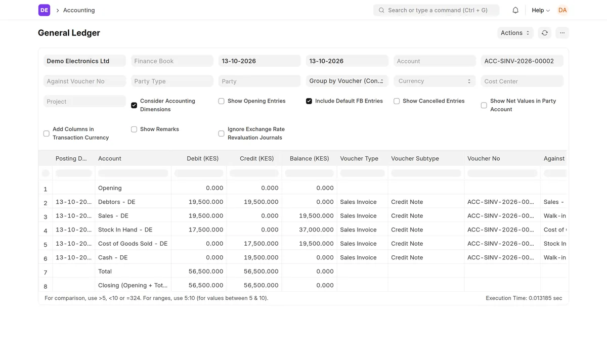Open the Help dropdown menu
The width and height of the screenshot is (607, 364).
pos(541,10)
